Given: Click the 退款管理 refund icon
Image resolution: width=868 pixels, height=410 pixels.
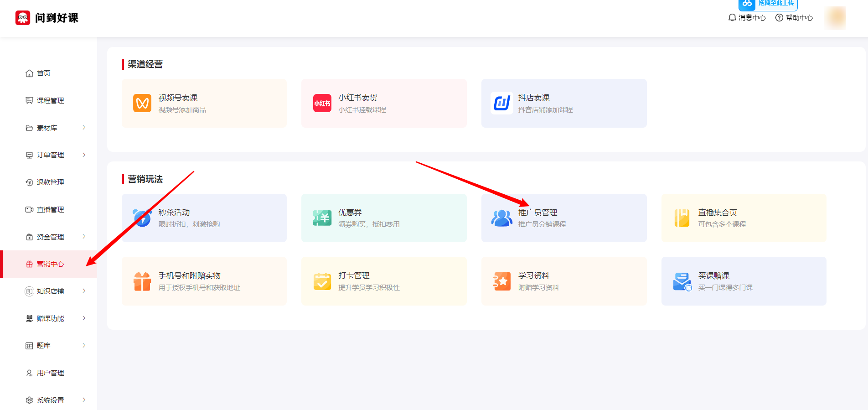Looking at the screenshot, I should 29,182.
